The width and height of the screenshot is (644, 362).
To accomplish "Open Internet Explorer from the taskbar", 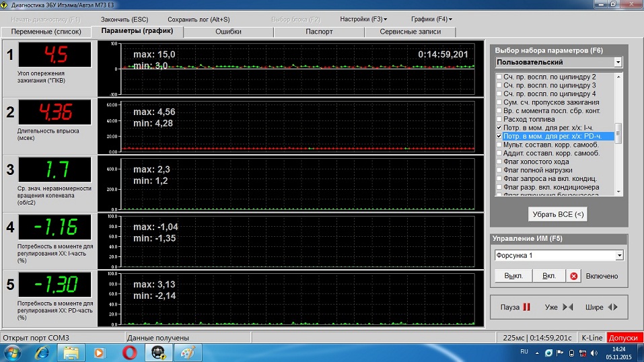I will point(42,352).
